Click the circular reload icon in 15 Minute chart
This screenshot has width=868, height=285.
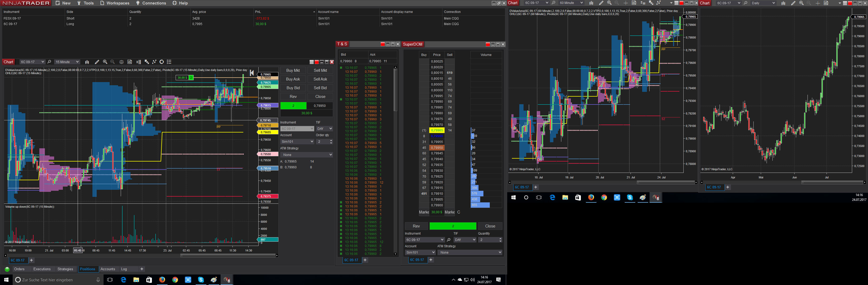pos(162,62)
